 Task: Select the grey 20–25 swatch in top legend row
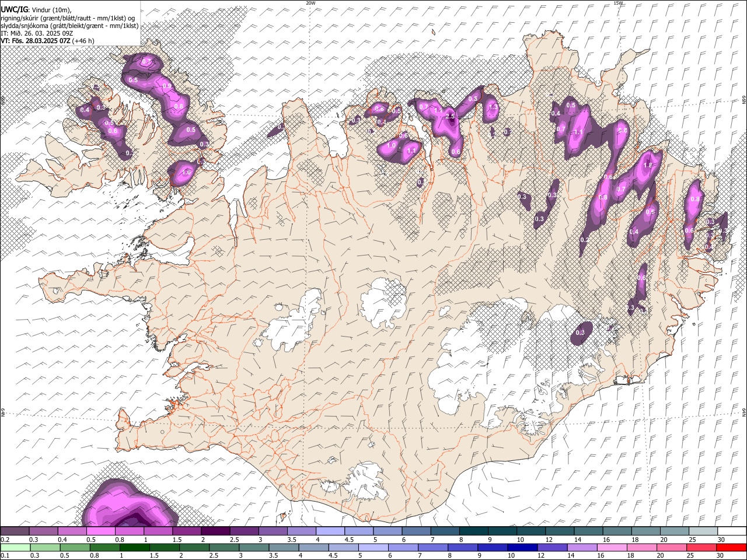tap(674, 531)
